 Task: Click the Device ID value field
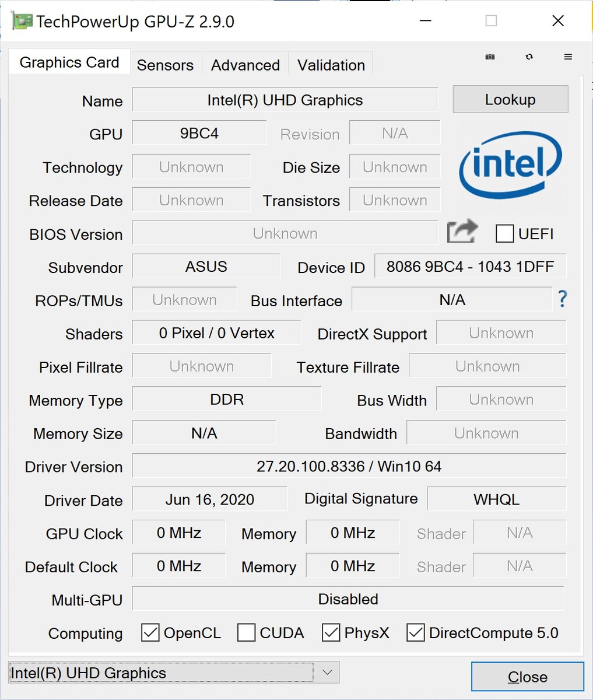tap(470, 267)
